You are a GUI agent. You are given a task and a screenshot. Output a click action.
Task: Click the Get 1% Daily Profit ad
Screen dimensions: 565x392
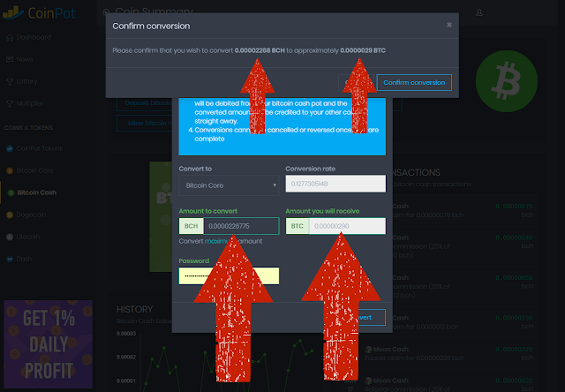click(x=48, y=344)
